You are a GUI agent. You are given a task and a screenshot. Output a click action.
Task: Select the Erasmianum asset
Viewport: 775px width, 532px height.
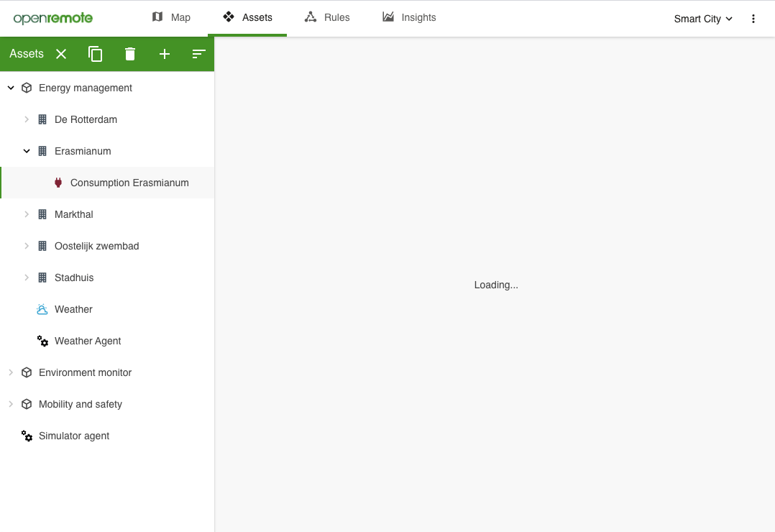(107, 151)
